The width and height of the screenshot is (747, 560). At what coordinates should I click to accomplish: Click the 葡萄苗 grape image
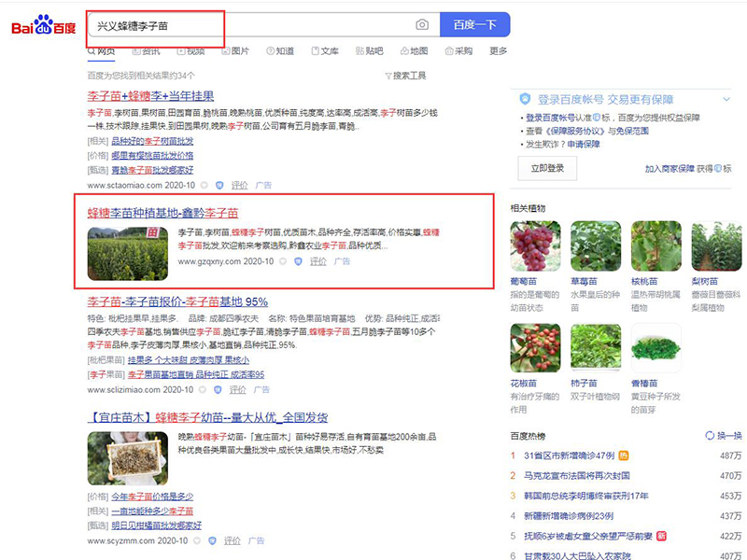coord(535,245)
